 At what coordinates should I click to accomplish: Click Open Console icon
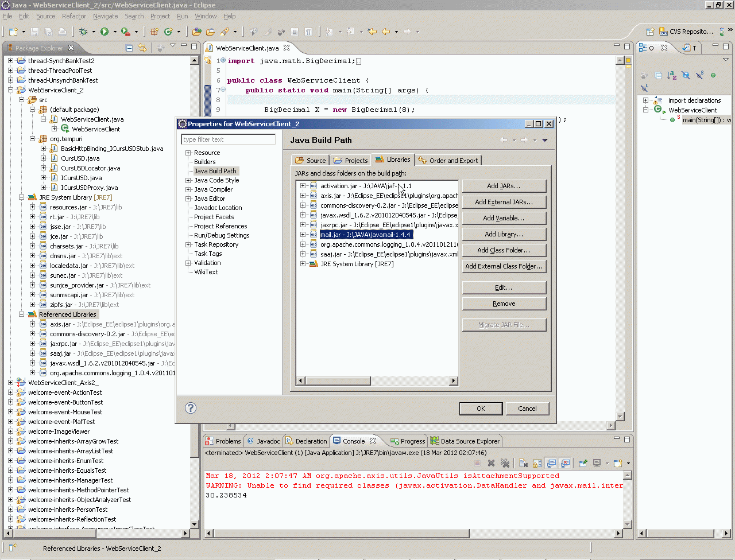(618, 463)
